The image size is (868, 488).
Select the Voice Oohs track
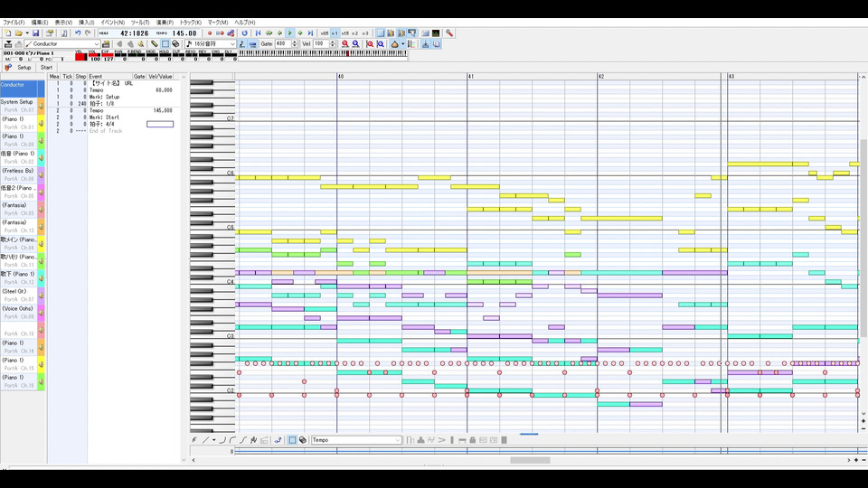tap(18, 312)
